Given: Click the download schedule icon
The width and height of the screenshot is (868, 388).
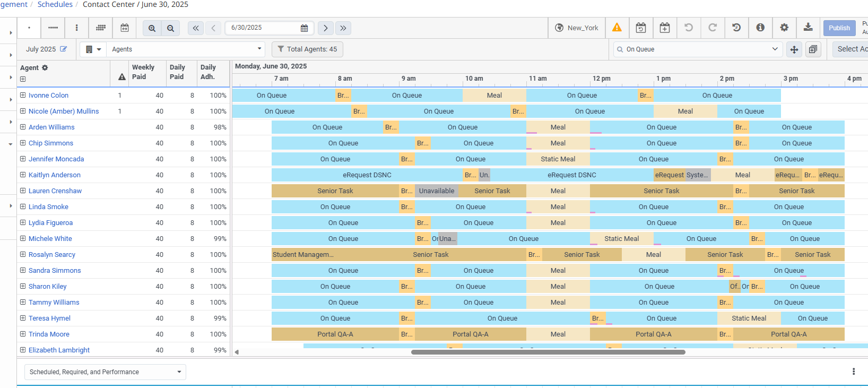Looking at the screenshot, I should click(808, 28).
